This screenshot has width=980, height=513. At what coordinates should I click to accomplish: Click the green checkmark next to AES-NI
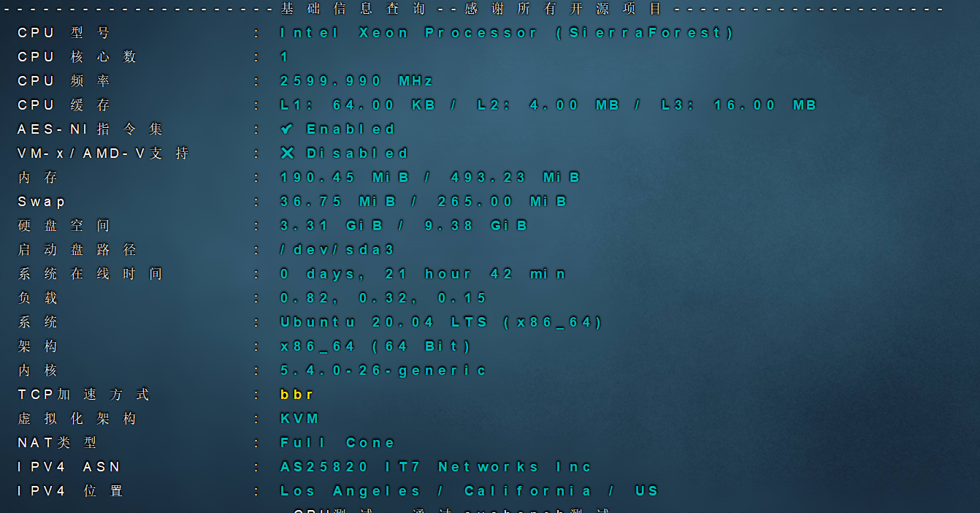(x=286, y=129)
